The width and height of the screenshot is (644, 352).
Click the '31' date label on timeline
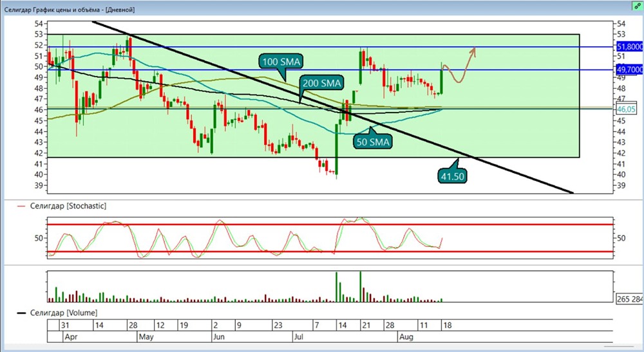click(x=65, y=326)
